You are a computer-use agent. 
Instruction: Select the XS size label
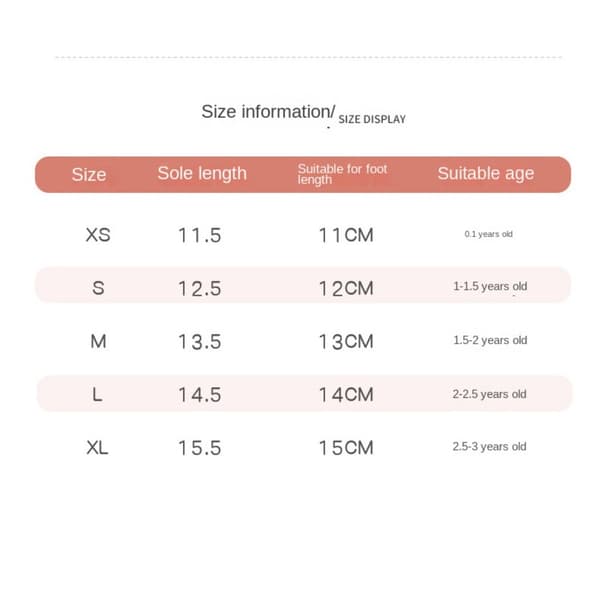tap(98, 235)
